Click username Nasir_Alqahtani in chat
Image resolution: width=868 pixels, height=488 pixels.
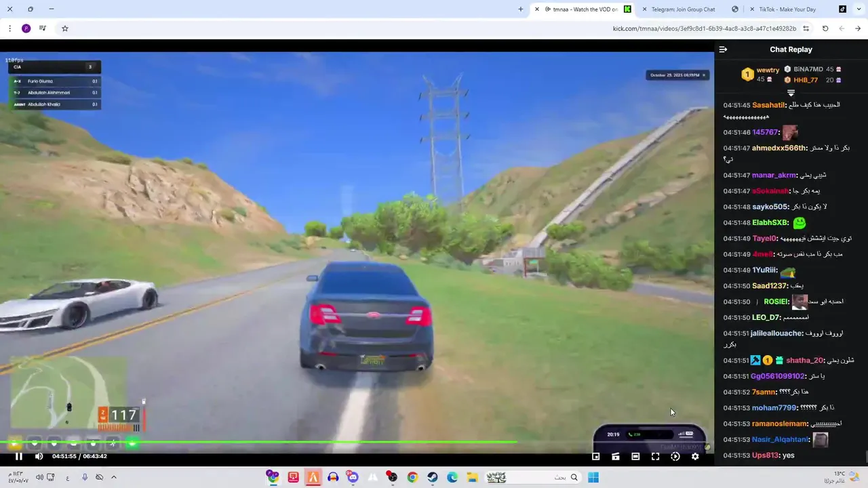[780, 439]
